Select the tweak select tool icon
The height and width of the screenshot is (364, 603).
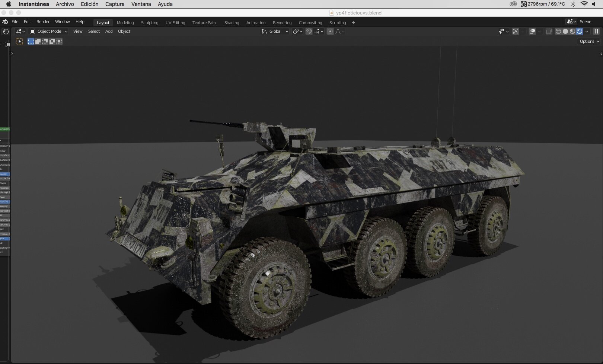tap(20, 41)
